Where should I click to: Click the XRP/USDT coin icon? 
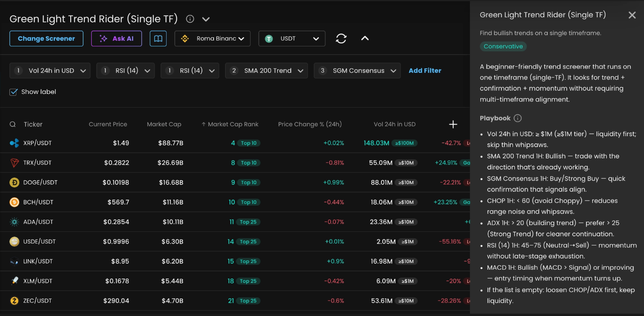[x=15, y=143]
